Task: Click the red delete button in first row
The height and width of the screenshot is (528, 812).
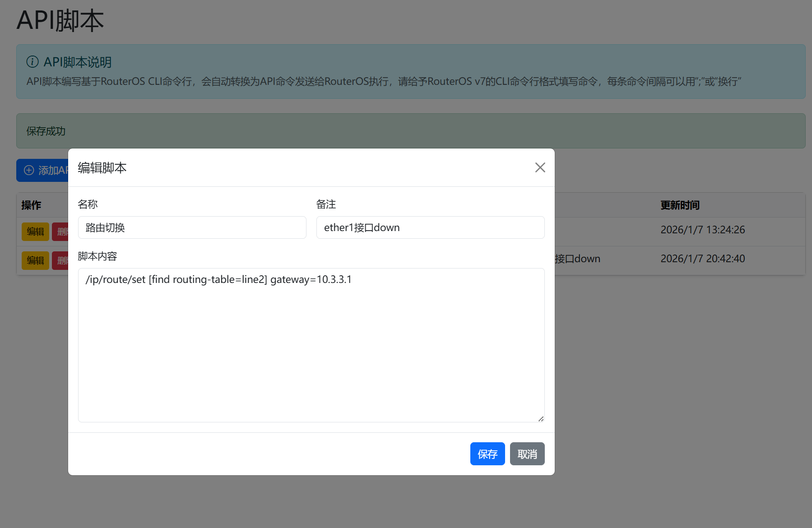Action: click(60, 232)
